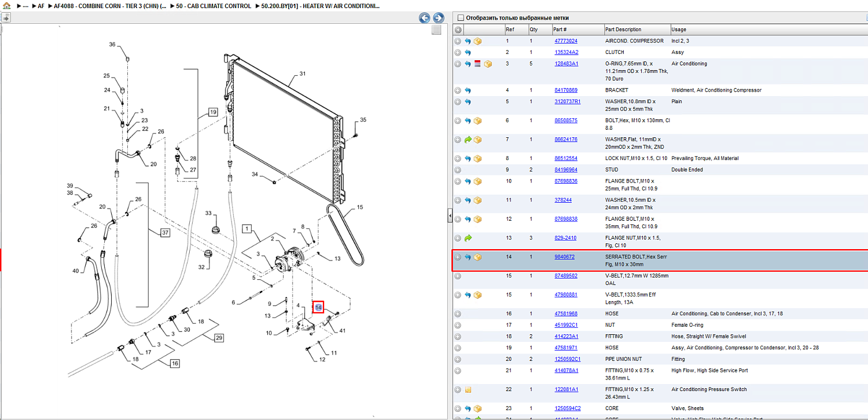868x420 pixels.
Task: Open part number 135324A2 link
Action: [x=567, y=53]
